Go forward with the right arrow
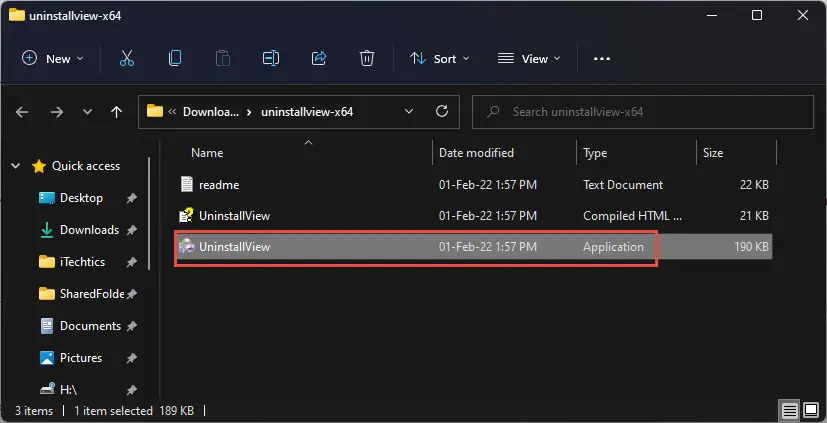This screenshot has width=827, height=423. [57, 112]
